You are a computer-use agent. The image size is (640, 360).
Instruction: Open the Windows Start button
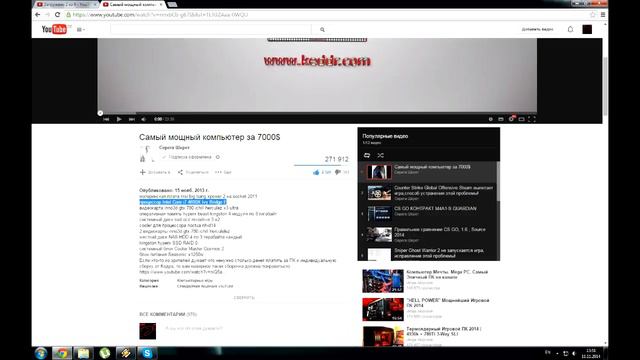41,353
